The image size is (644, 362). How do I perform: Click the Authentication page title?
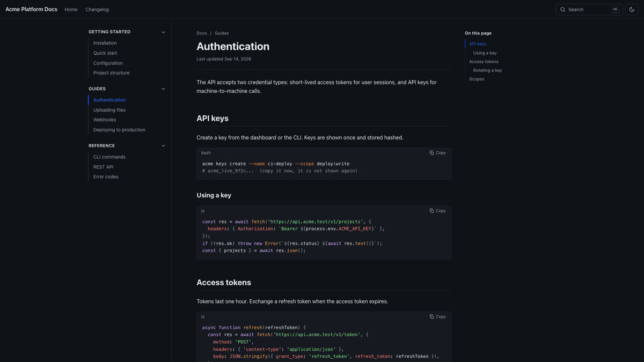233,47
